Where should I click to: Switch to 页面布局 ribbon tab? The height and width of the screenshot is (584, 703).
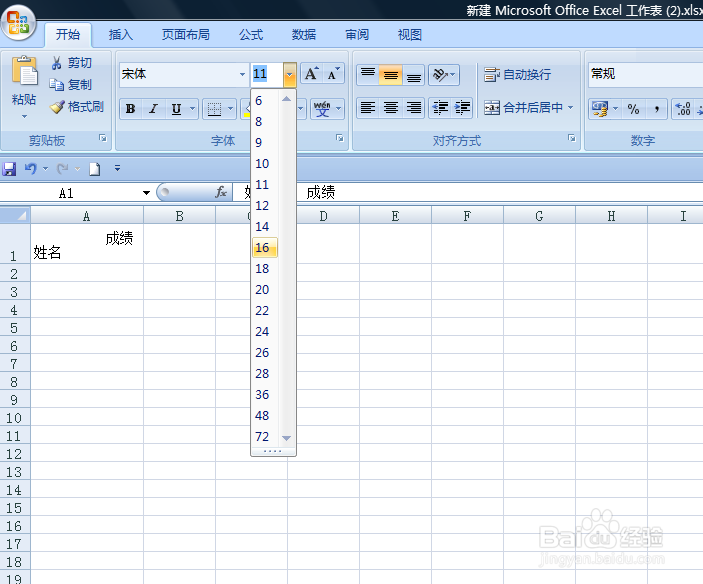click(186, 35)
